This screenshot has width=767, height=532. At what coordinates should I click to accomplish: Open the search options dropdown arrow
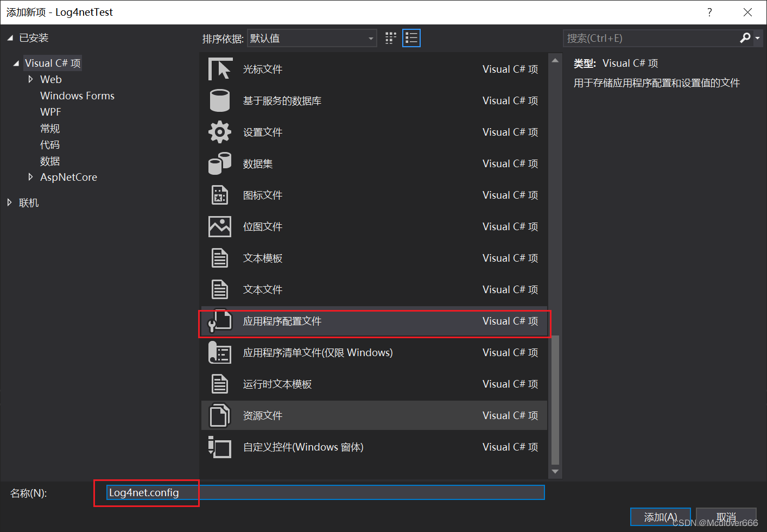(x=757, y=38)
